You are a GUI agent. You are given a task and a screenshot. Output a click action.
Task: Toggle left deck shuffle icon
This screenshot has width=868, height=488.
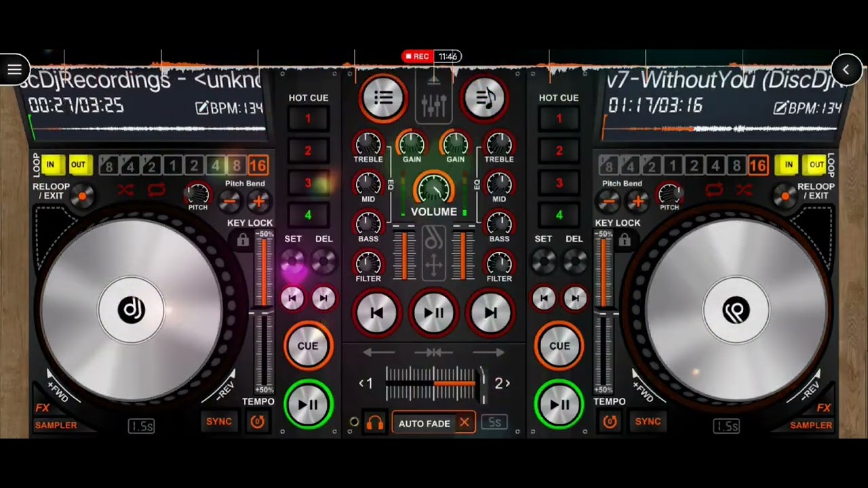(125, 190)
